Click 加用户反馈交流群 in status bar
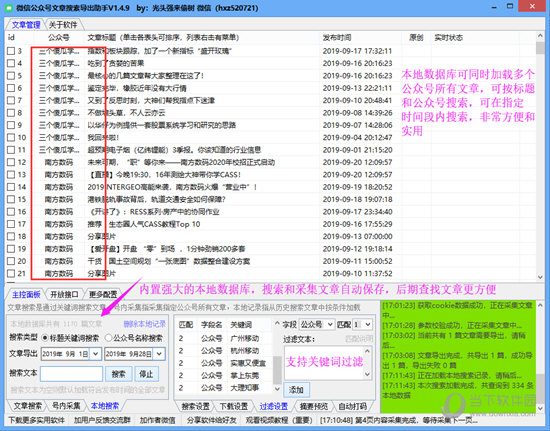This screenshot has width=550, height=431. (102, 420)
